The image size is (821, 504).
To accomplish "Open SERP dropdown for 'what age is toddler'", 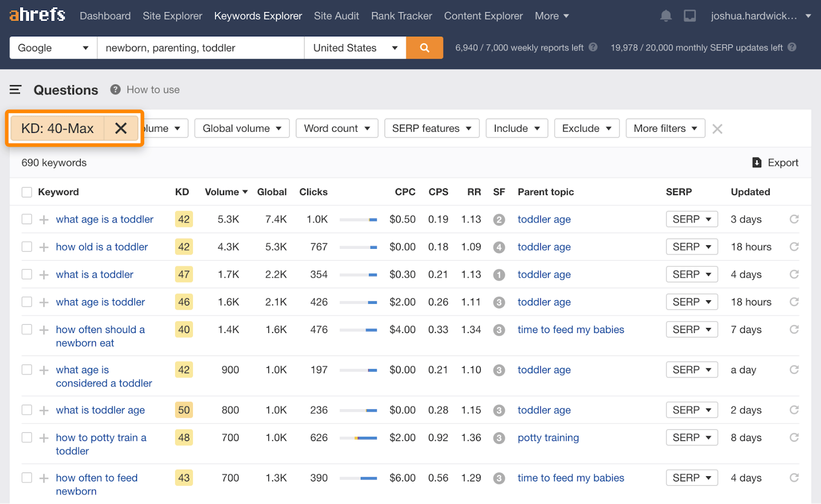I will tap(691, 302).
